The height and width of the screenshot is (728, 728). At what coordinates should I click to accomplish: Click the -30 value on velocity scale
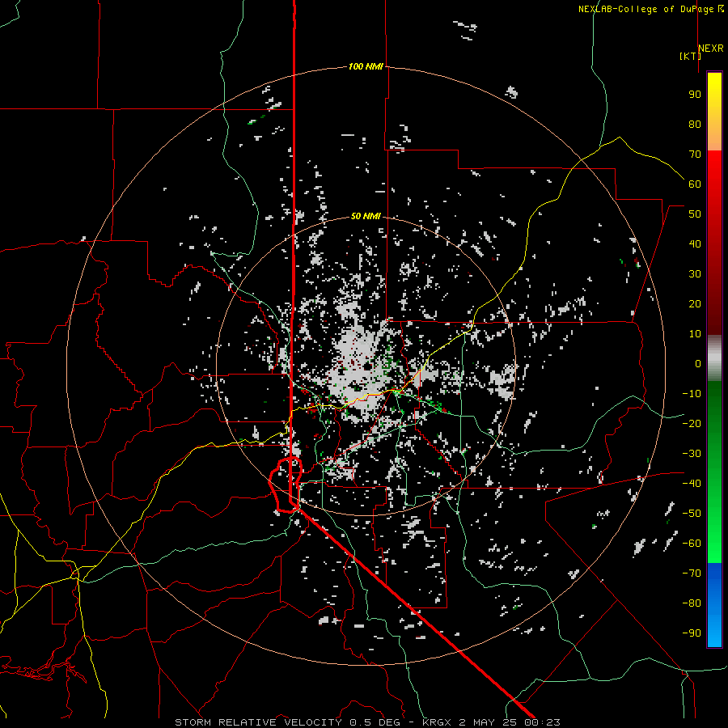tap(692, 454)
